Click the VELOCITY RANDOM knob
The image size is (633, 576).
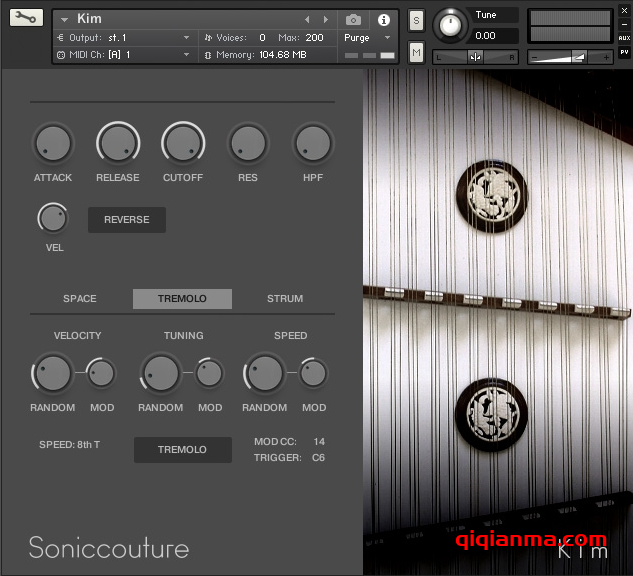[x=53, y=373]
